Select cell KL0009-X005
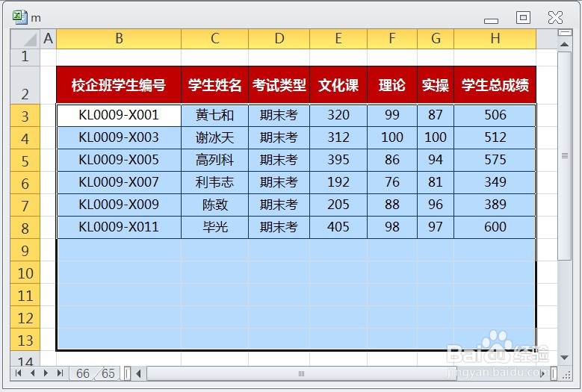582x392 pixels. (119, 161)
